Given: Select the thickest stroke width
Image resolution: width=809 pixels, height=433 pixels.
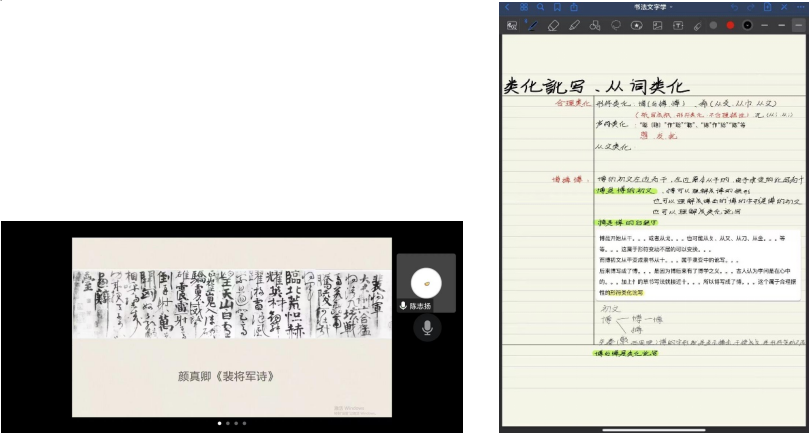Looking at the screenshot, I should [x=799, y=25].
